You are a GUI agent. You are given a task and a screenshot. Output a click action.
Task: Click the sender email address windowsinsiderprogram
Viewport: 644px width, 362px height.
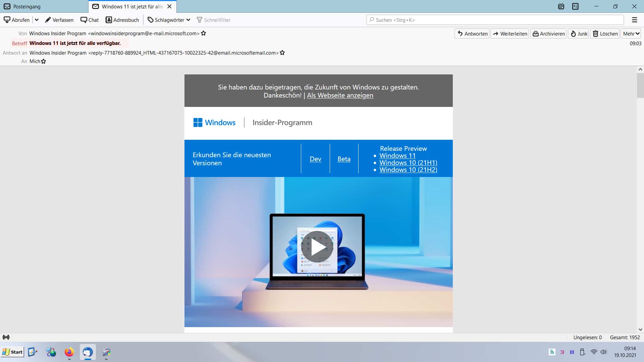pyautogui.click(x=144, y=33)
